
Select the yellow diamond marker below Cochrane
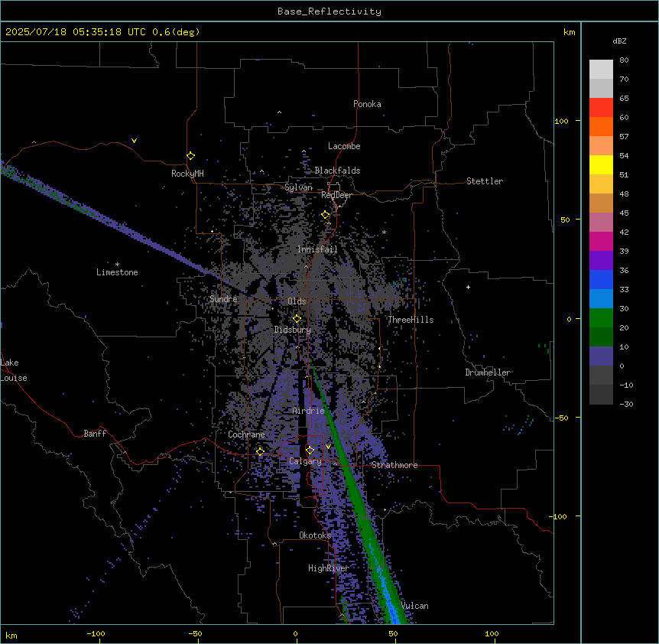tap(260, 452)
